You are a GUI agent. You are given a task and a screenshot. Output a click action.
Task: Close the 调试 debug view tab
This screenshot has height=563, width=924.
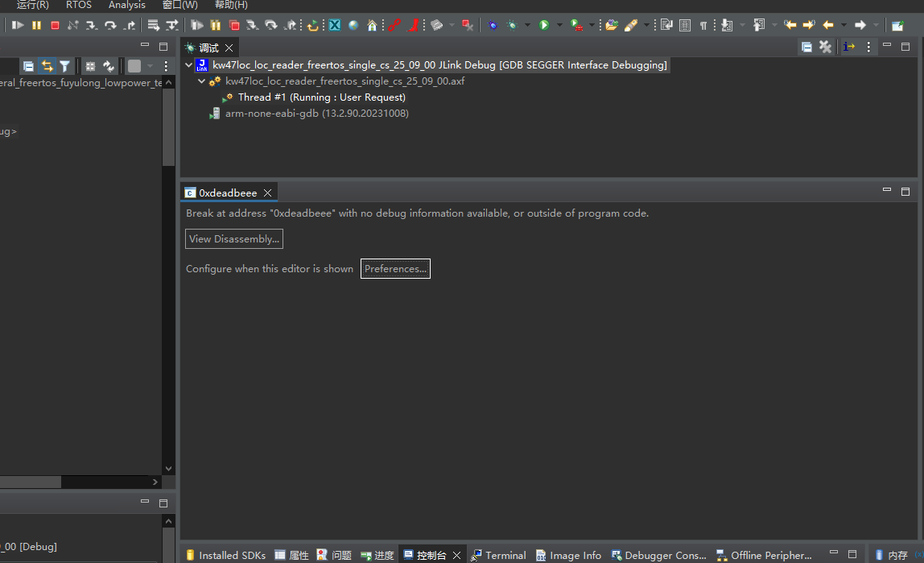pos(229,48)
